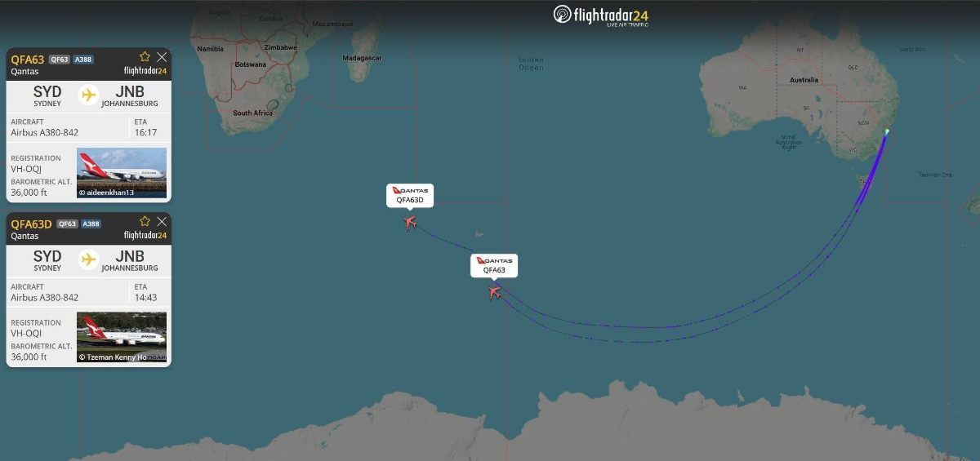Click the A388 badge in QFA63 panel

tap(83, 60)
